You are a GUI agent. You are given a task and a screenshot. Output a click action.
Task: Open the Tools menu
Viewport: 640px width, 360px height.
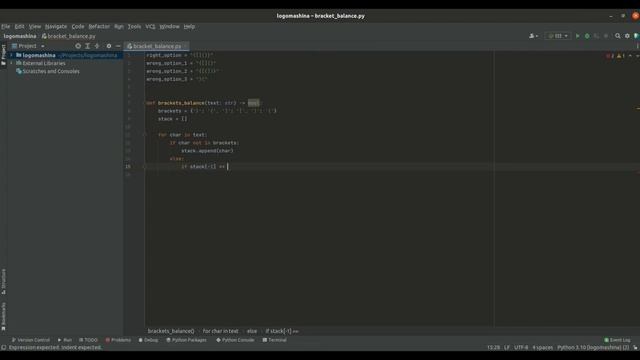[134, 27]
